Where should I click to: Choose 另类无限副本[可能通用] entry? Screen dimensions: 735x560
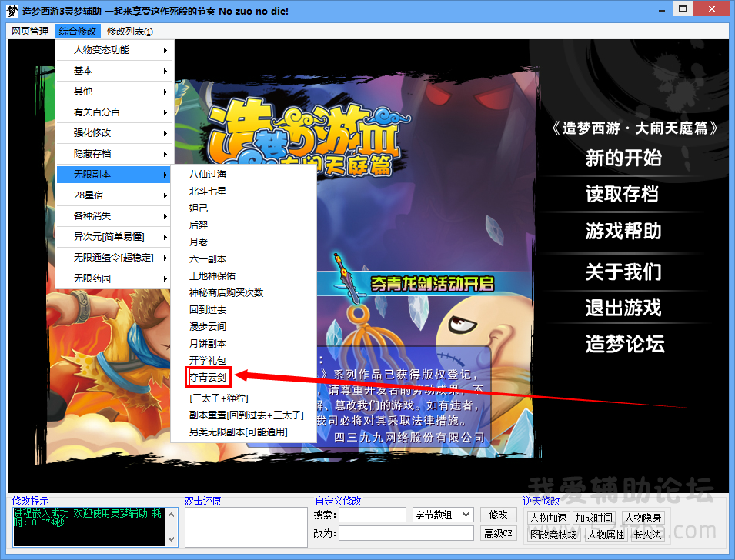click(244, 432)
